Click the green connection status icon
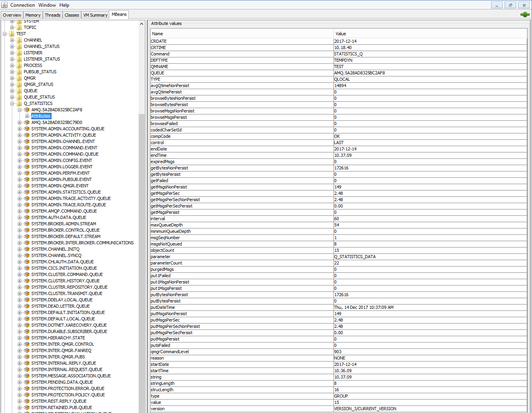Screen dimensions: 532x413 coord(525,15)
